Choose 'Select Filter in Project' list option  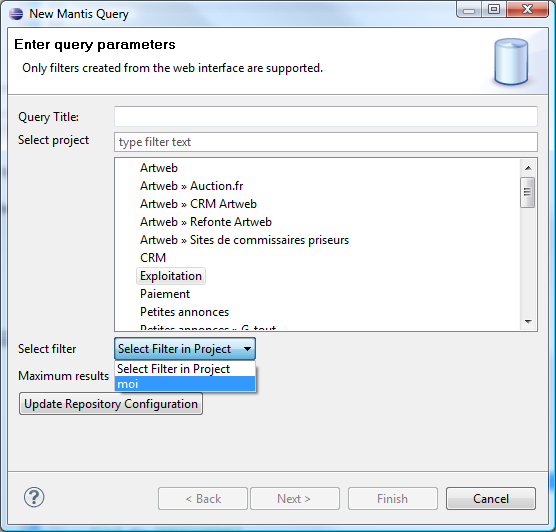185,369
